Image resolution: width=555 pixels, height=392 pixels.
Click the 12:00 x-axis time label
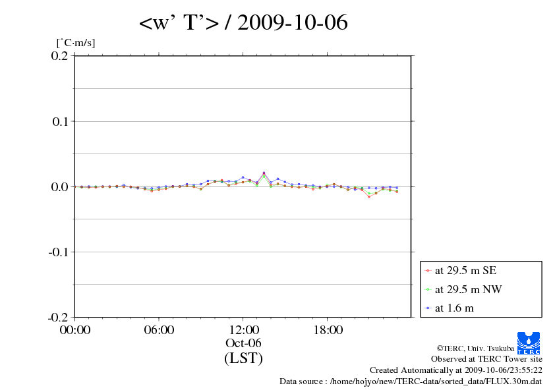point(243,330)
